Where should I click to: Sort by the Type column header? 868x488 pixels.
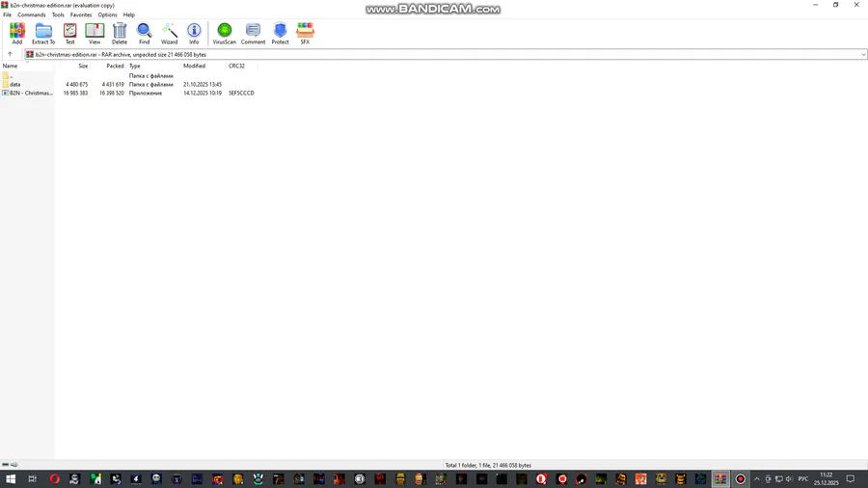(x=153, y=66)
